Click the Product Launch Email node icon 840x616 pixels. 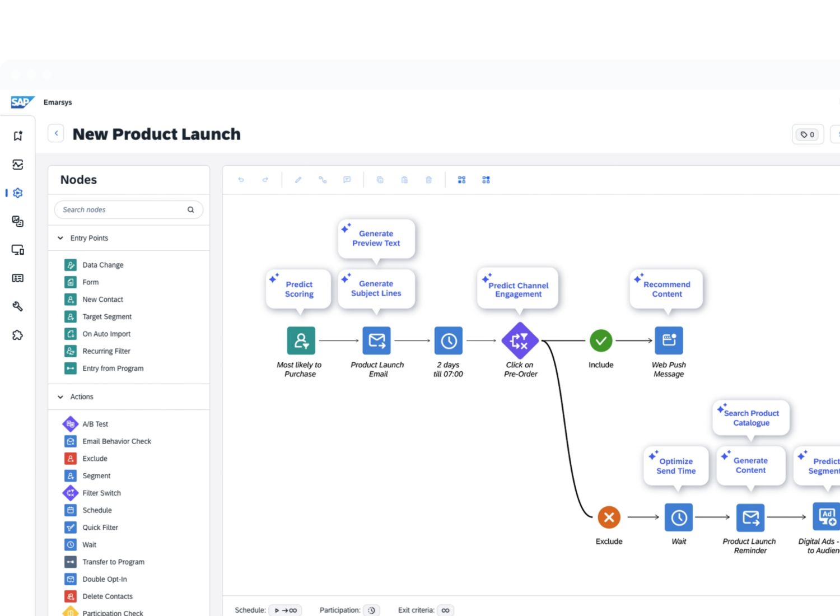pos(377,340)
